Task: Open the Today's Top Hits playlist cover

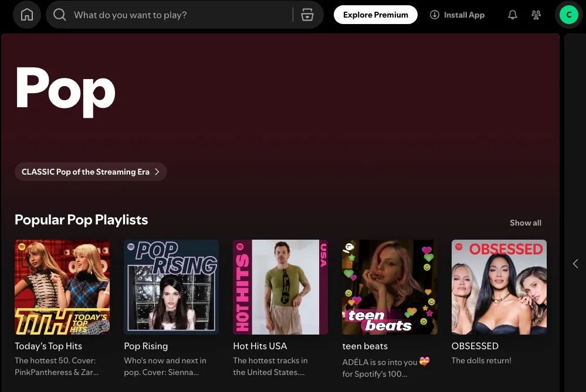Action: pyautogui.click(x=62, y=287)
